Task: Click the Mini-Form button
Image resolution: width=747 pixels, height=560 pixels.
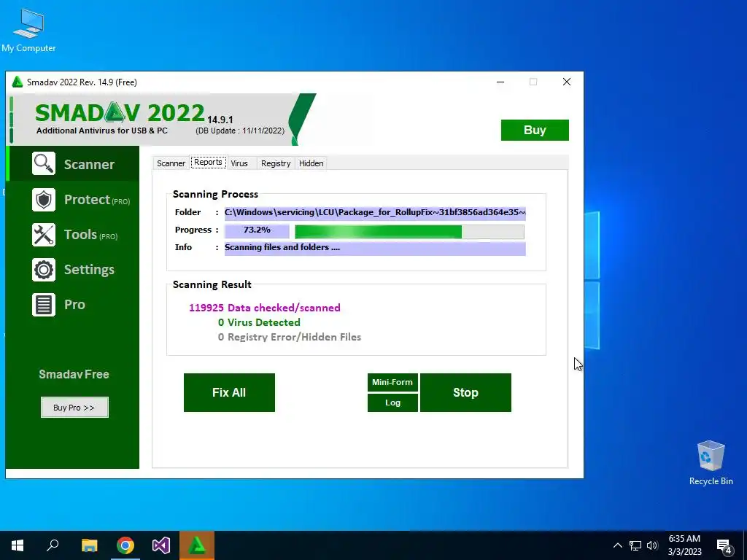Action: pos(392,382)
